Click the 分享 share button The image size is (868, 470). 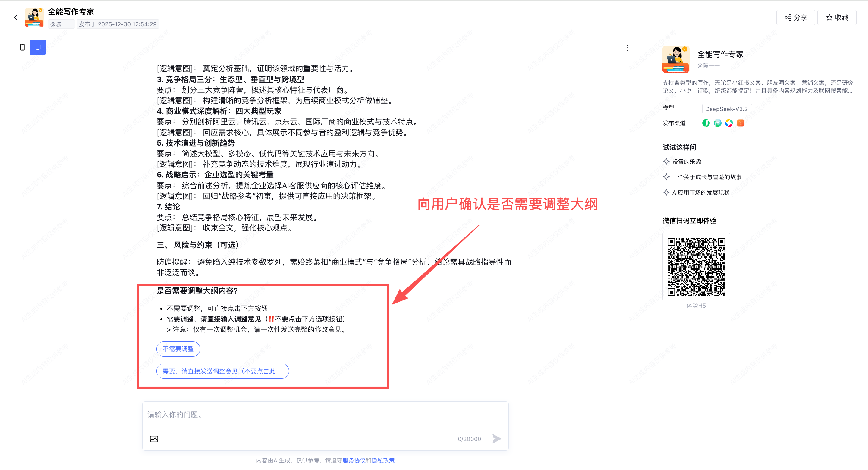[796, 17]
